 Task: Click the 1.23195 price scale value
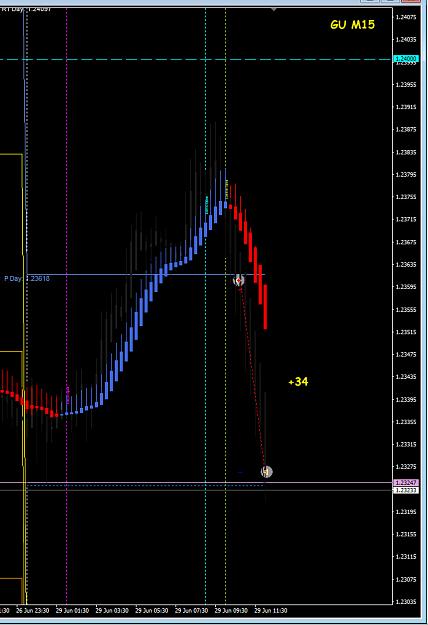click(x=406, y=512)
